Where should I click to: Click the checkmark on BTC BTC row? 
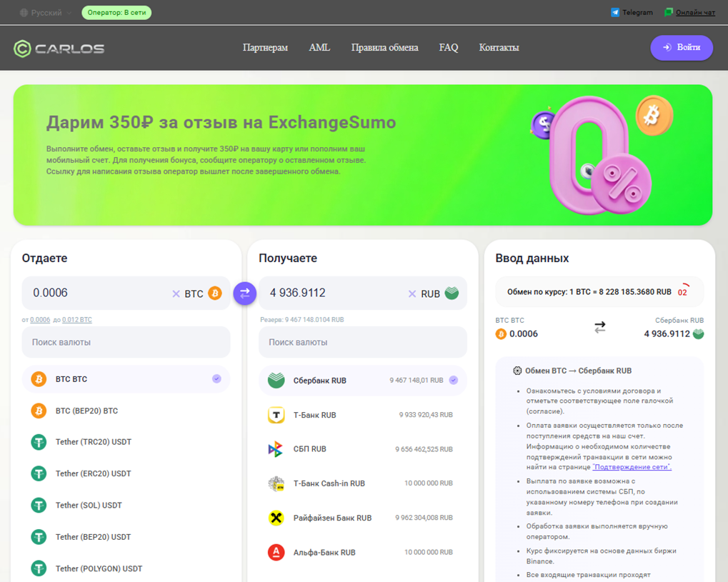(x=216, y=379)
